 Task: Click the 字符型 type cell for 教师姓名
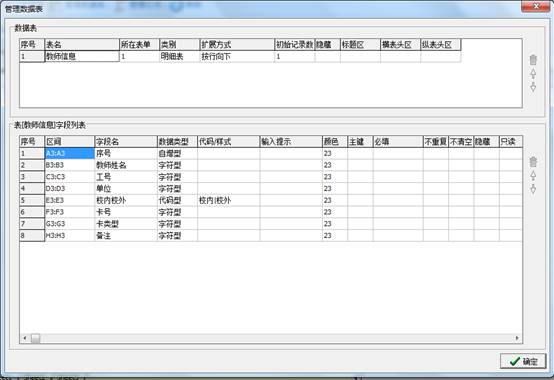[x=177, y=165]
